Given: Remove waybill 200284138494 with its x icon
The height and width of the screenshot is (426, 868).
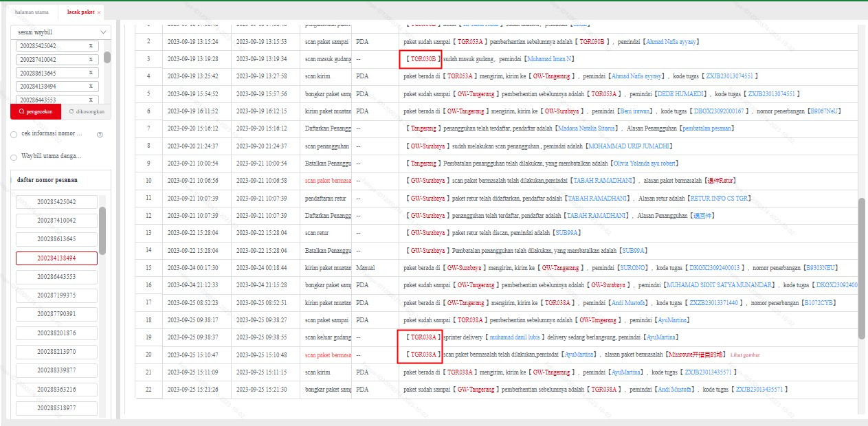Looking at the screenshot, I should pos(91,87).
